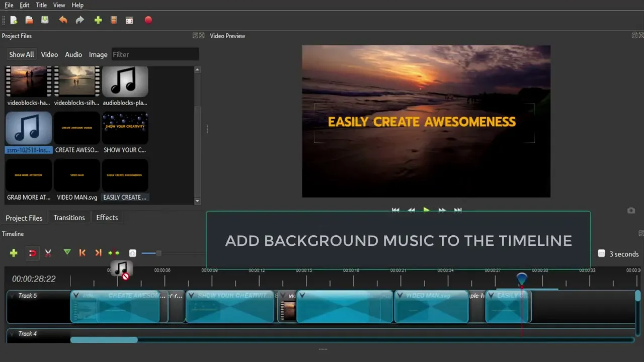The width and height of the screenshot is (644, 362).
Task: Save current frame with the camera icon
Action: (x=631, y=210)
